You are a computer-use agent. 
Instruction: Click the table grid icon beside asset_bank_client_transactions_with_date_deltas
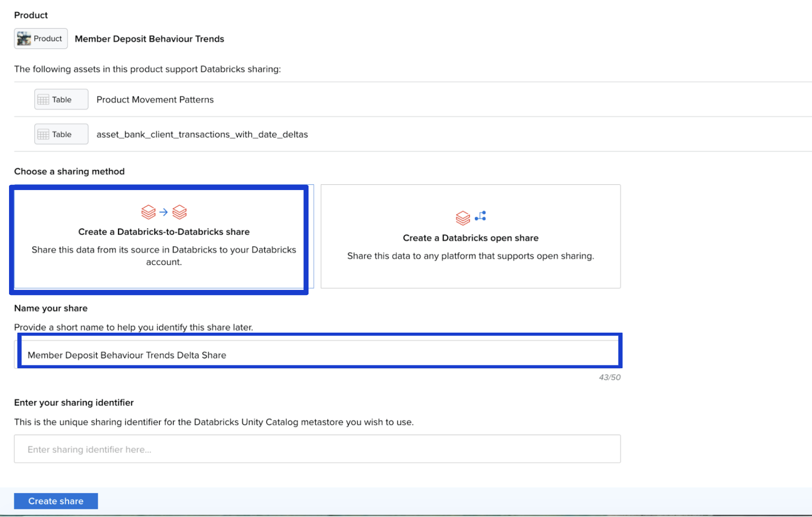43,134
